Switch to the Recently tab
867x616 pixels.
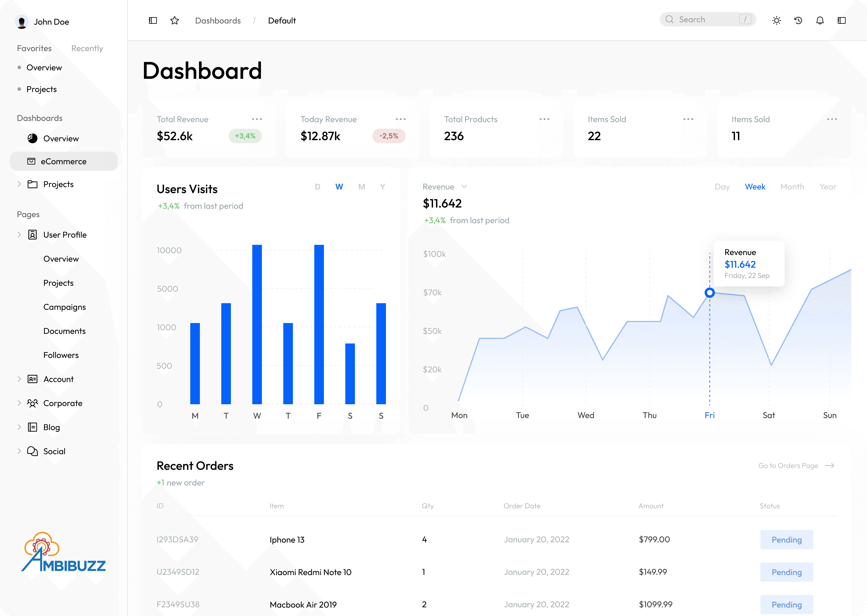pyautogui.click(x=87, y=48)
